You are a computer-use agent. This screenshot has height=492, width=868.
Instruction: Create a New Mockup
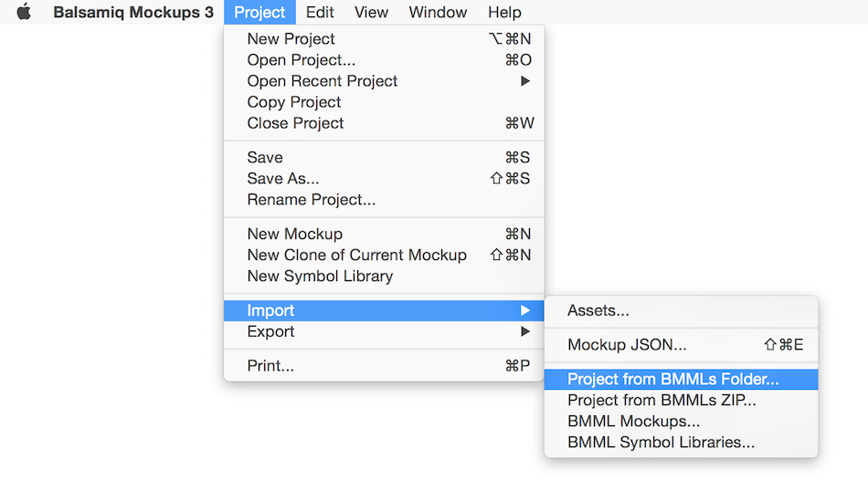coord(295,234)
